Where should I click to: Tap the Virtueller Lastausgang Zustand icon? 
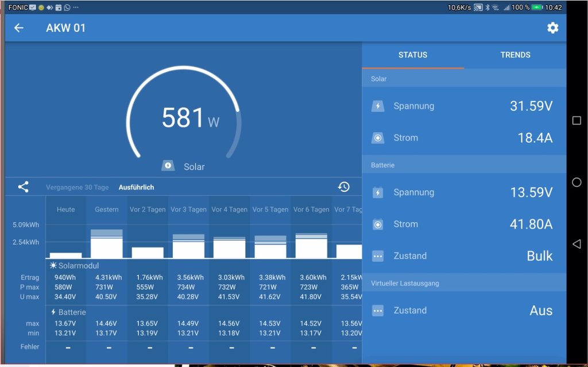coord(377,311)
